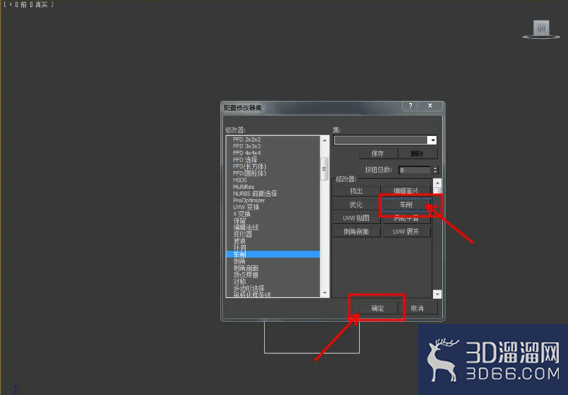Select X 变换 in modifier list

tap(241, 214)
